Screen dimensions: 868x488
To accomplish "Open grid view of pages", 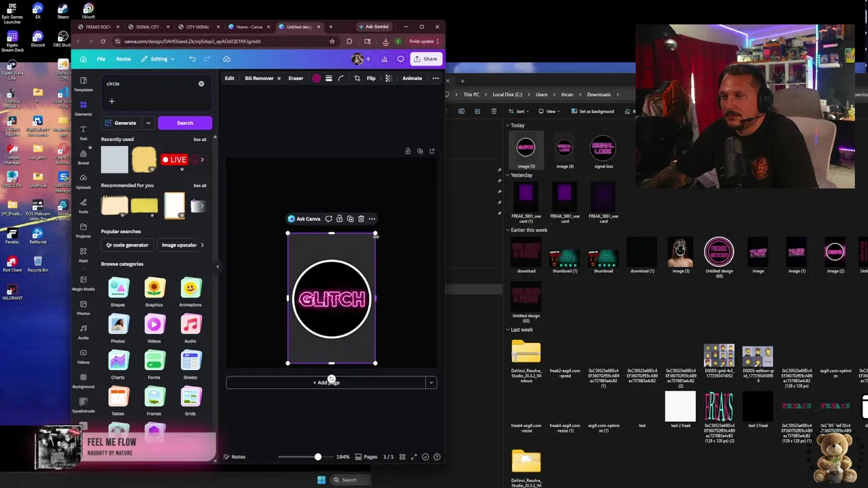I will point(402,457).
